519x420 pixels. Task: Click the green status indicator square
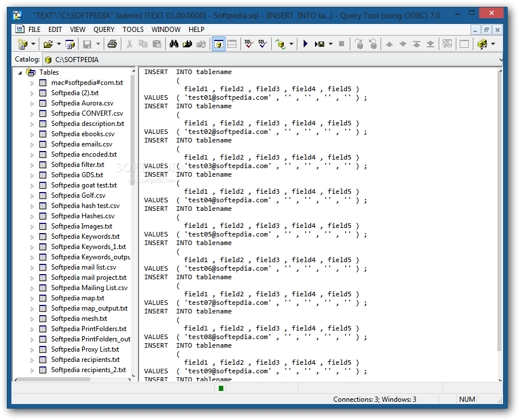pyautogui.click(x=221, y=388)
